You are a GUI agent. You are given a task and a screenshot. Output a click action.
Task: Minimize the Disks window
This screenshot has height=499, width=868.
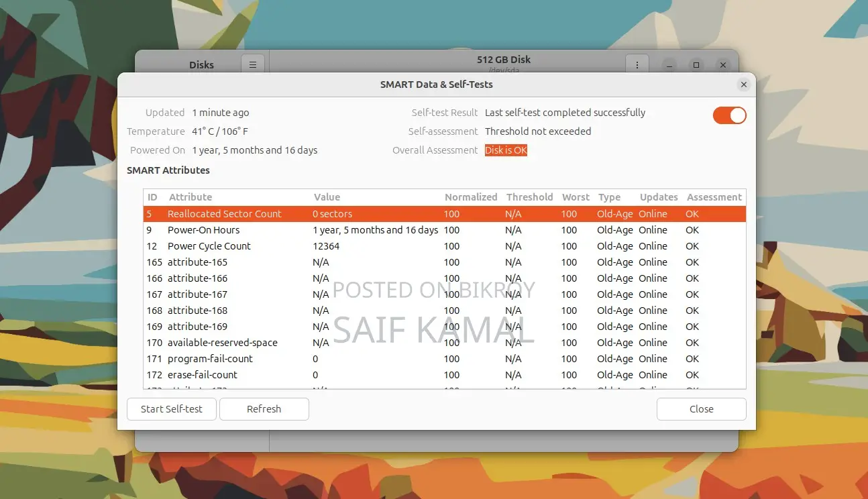click(669, 65)
